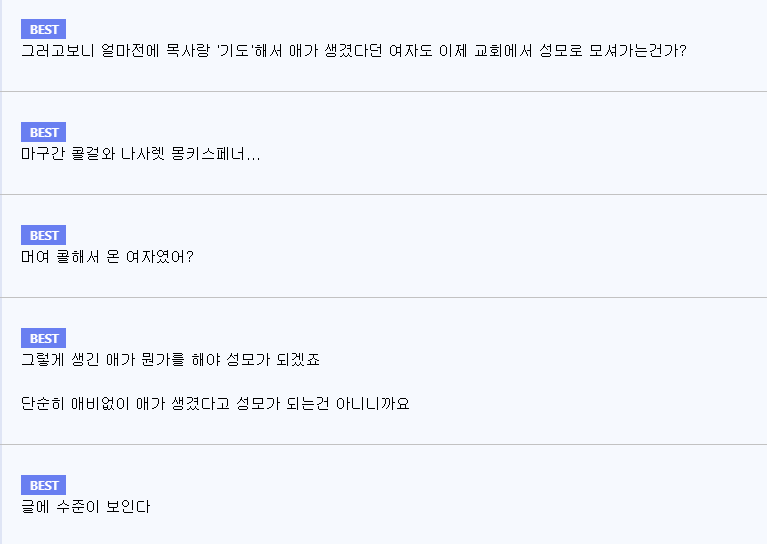The image size is (767, 544).
Task: Click the line '그렇게 생긴 애가 뭔가를 해야 성모가 되겠죠'
Action: click(170, 360)
